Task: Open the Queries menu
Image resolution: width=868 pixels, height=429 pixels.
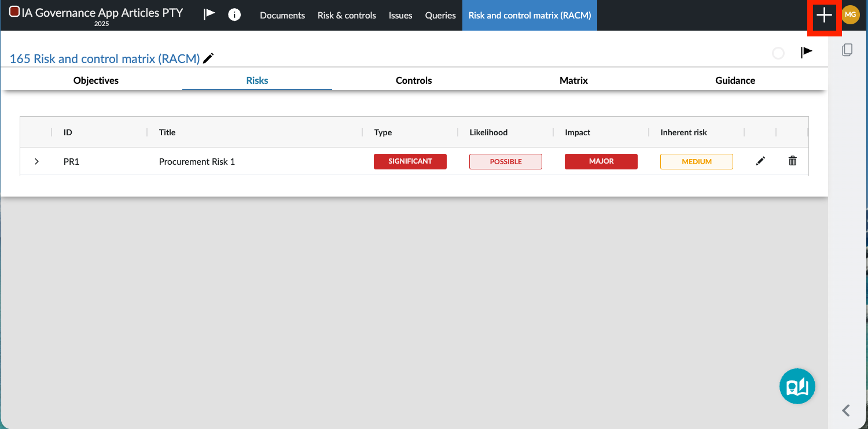Action: coord(440,16)
